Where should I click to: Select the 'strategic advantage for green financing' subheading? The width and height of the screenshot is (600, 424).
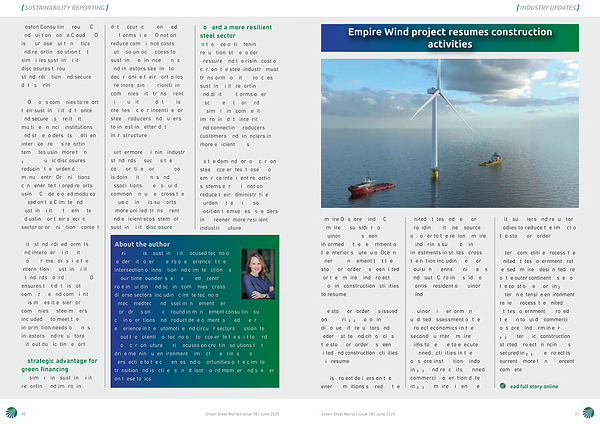(x=60, y=365)
